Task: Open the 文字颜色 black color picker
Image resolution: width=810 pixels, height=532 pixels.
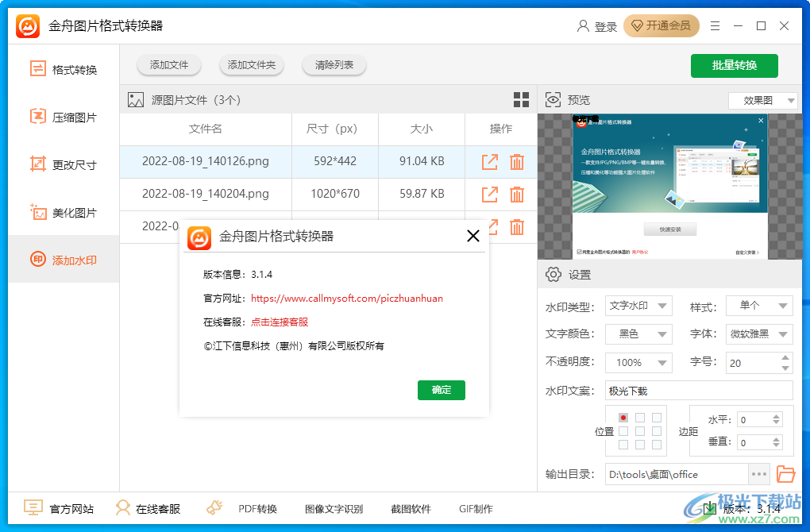Action: click(638, 334)
